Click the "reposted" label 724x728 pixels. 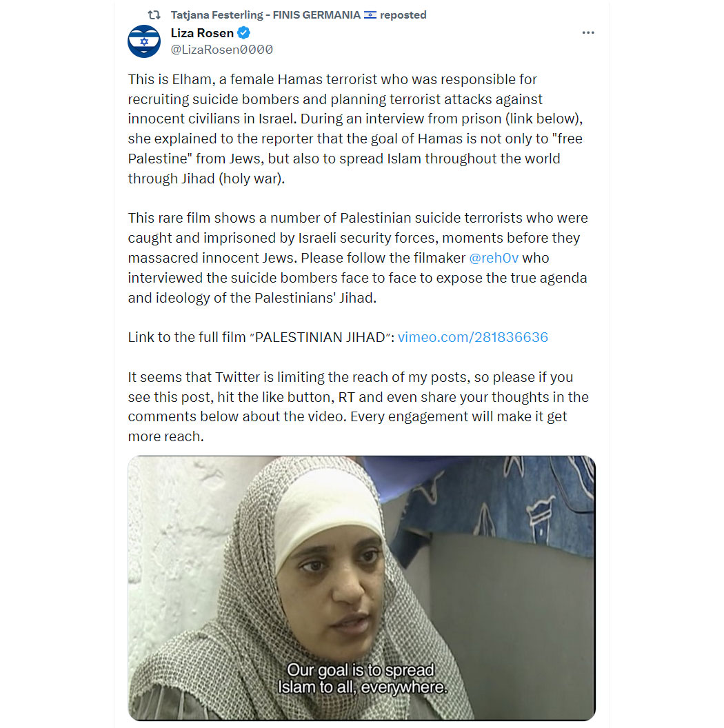[403, 15]
